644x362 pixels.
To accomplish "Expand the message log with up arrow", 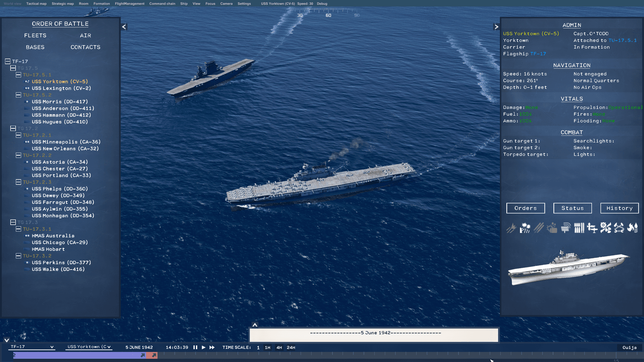I will (x=255, y=325).
